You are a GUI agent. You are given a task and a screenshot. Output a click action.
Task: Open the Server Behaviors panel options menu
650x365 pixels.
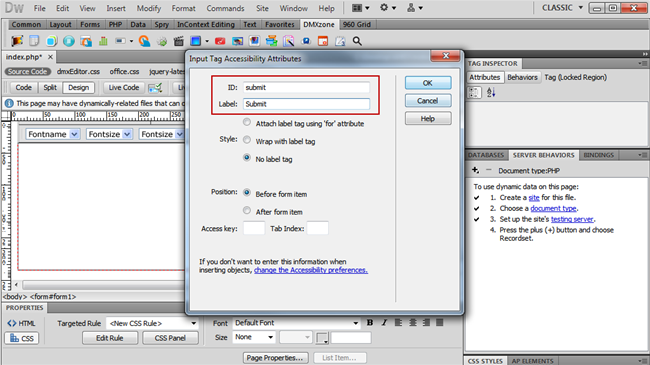point(643,155)
